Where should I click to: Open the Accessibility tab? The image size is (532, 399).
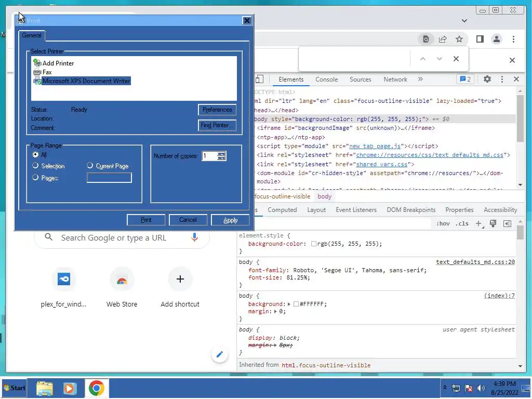[x=500, y=210]
